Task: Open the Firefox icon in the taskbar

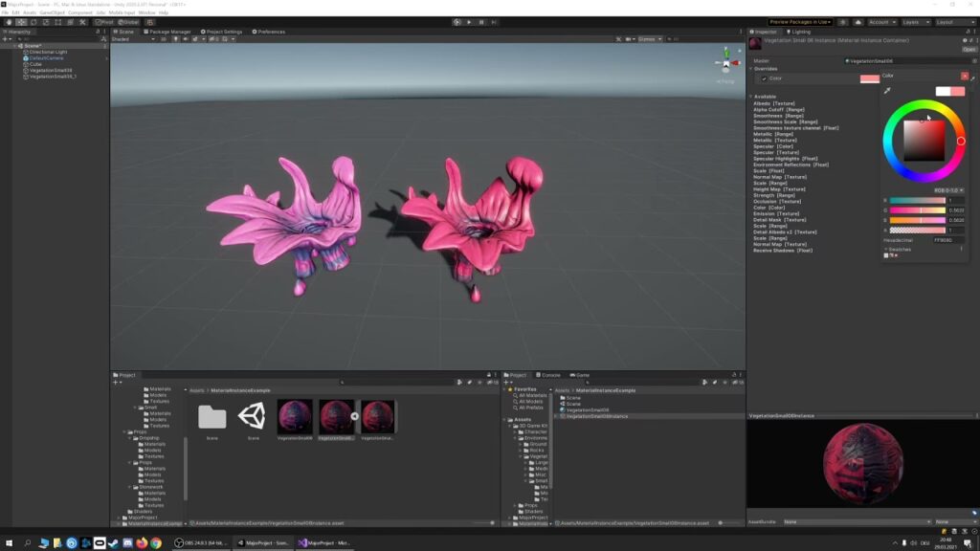Action: [x=141, y=542]
